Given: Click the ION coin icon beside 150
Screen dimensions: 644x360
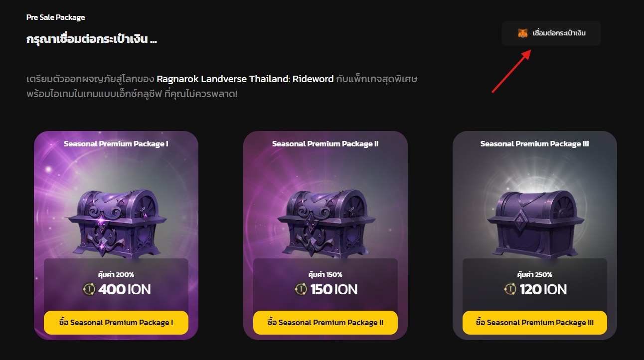Looking at the screenshot, I should tap(301, 289).
